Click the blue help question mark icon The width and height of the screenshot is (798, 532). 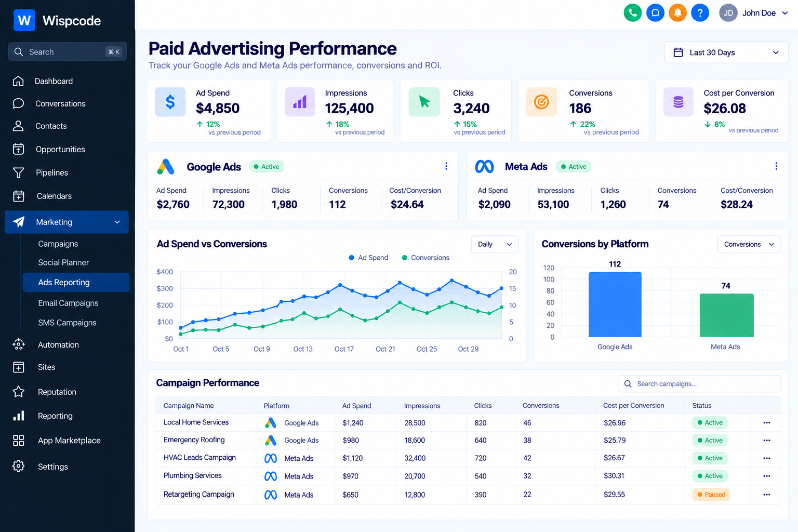point(700,13)
